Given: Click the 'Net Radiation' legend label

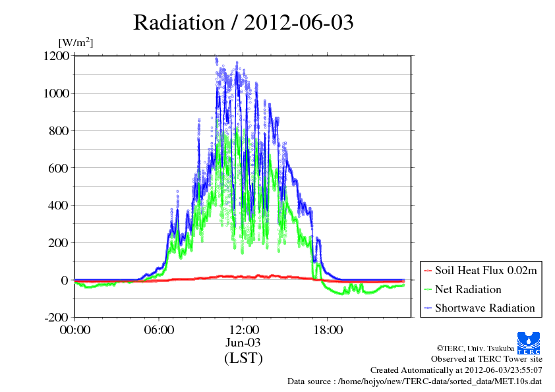Looking at the screenshot, I should click(x=468, y=289).
